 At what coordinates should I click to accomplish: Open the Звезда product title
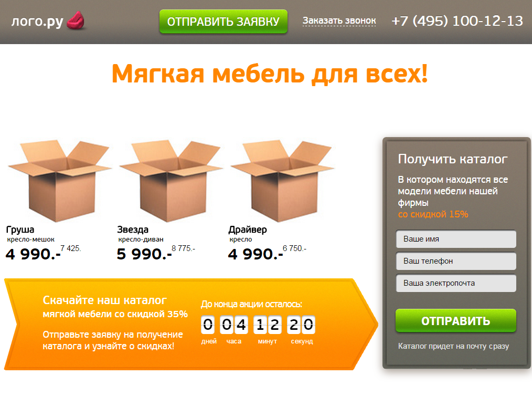point(133,230)
